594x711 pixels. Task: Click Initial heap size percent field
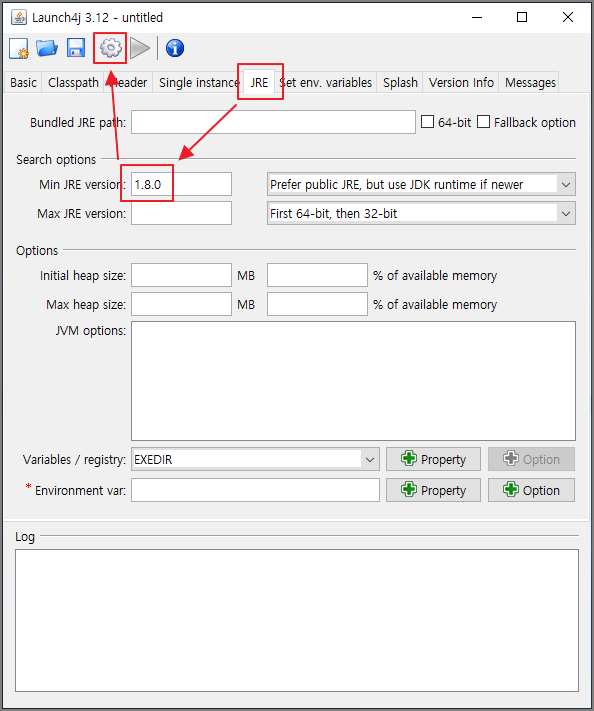[317, 275]
